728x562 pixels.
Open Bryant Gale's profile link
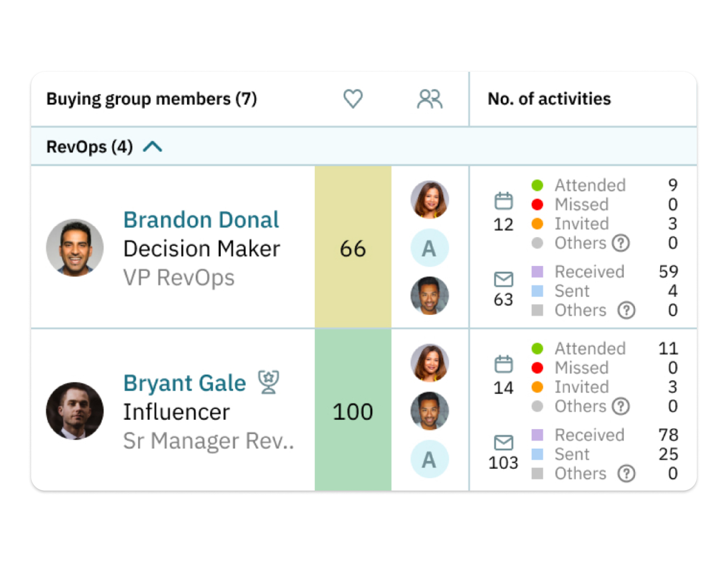(x=185, y=383)
